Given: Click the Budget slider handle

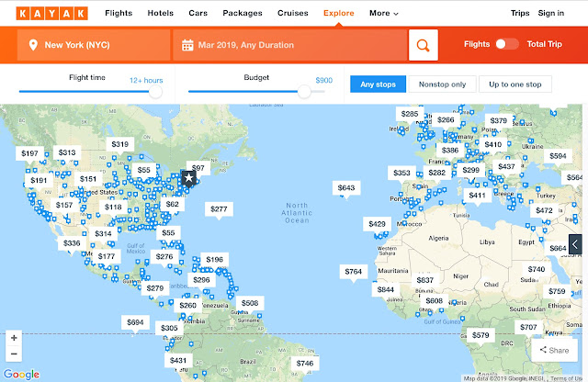Looking at the screenshot, I should click(304, 92).
